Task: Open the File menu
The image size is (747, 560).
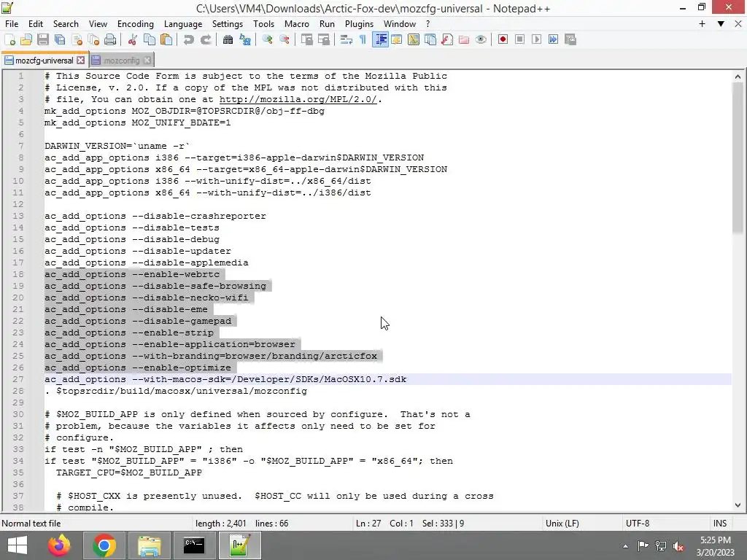Action: coord(12,24)
